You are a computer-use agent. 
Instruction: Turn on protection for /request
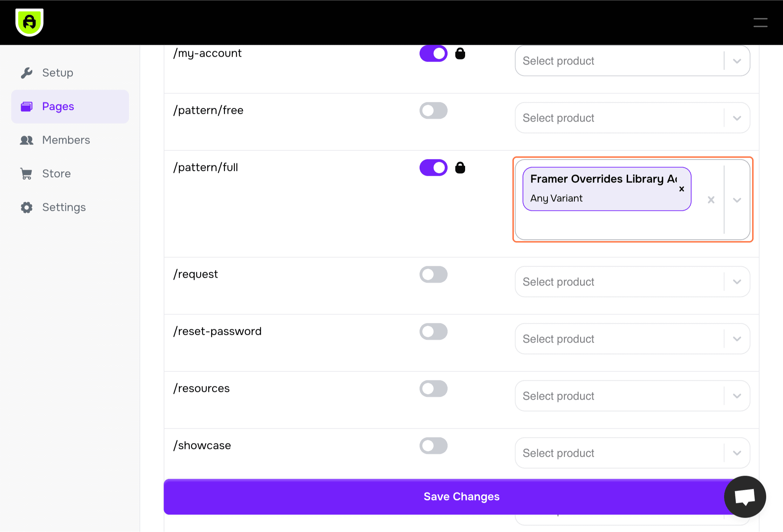434,274
